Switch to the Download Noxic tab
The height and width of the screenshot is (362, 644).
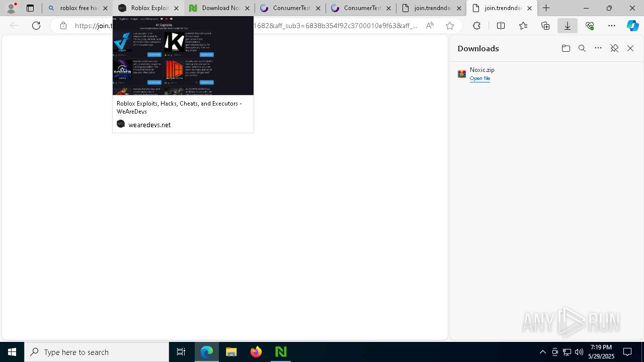point(219,8)
